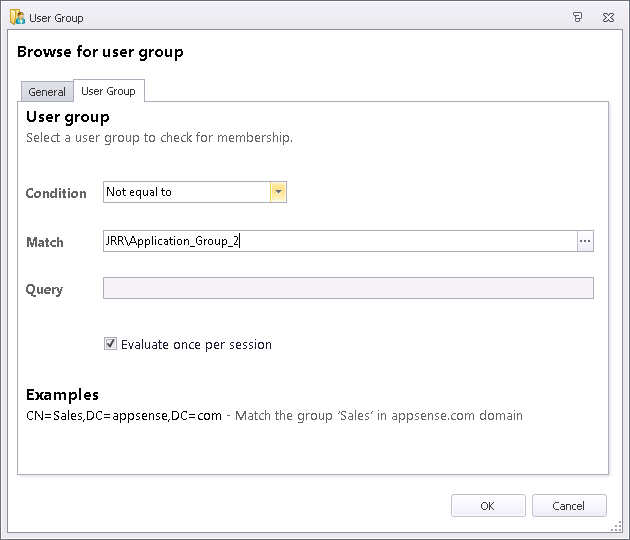Close the User Group dialog window

tap(608, 17)
